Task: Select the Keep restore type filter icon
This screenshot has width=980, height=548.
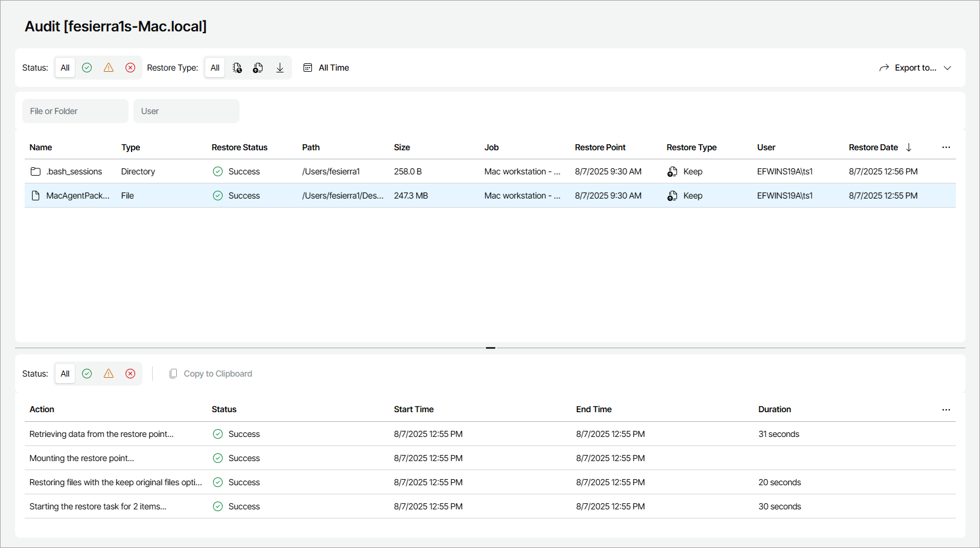Action: 258,68
